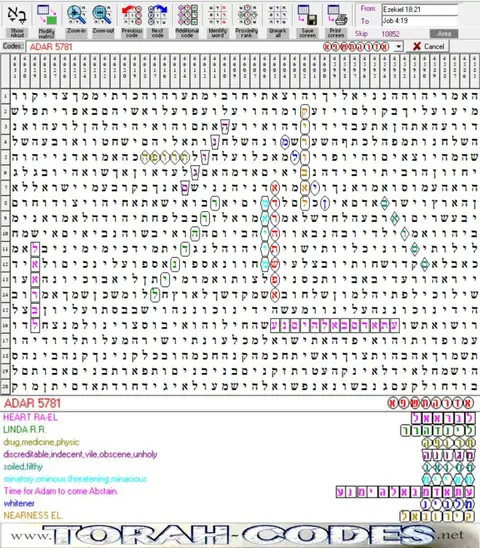Viewport: 480px width, 548px height.
Task: Click the Save screen label button
Action: point(307,33)
